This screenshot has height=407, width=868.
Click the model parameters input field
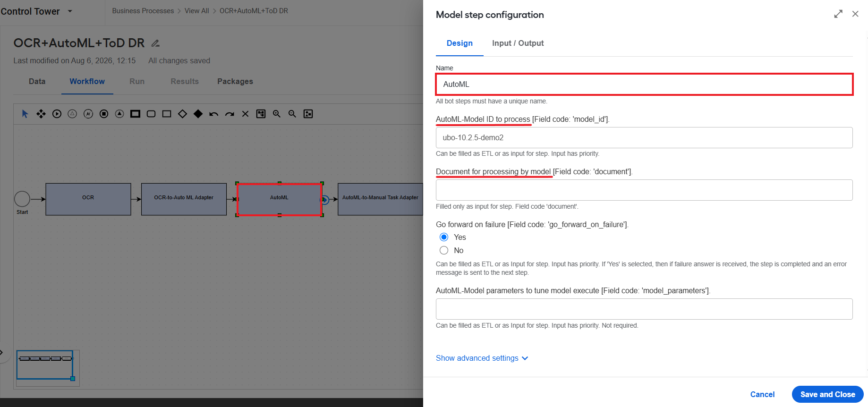[x=644, y=309]
